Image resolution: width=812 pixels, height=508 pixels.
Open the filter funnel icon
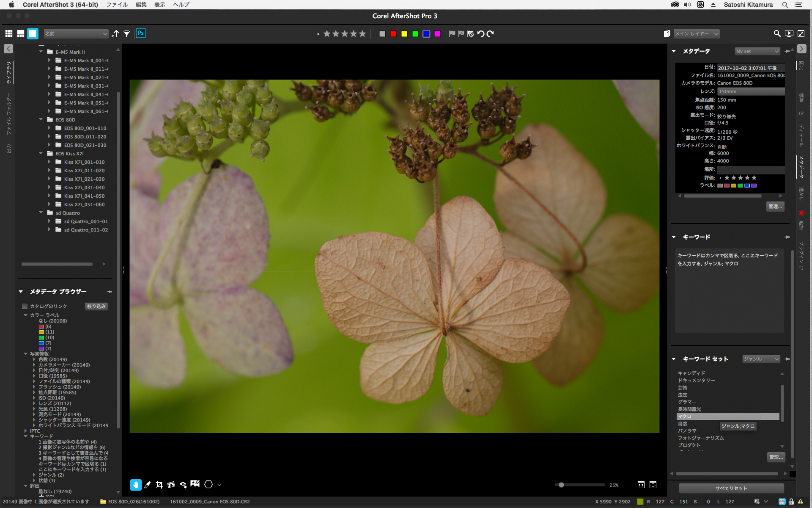tap(126, 34)
